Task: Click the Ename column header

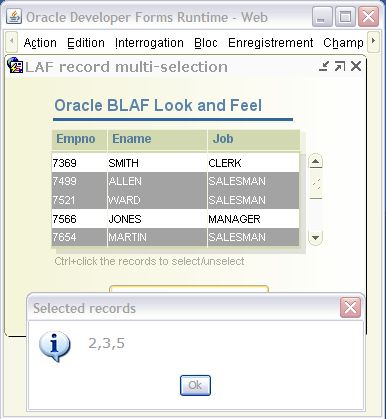Action: click(x=157, y=139)
